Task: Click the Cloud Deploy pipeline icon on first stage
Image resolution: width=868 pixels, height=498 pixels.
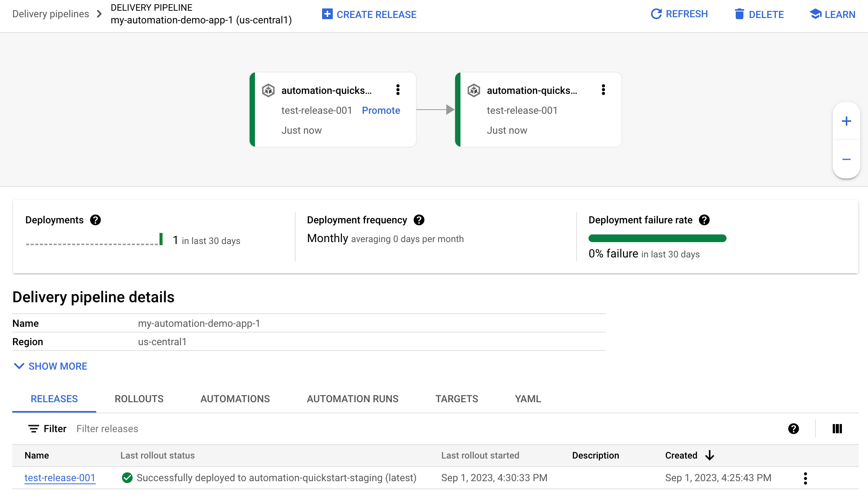Action: 269,90
